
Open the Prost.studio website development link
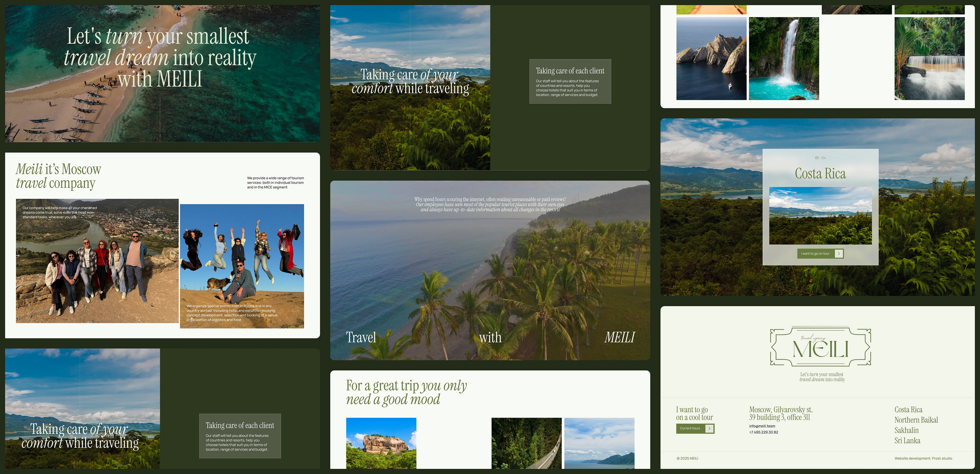[942, 458]
